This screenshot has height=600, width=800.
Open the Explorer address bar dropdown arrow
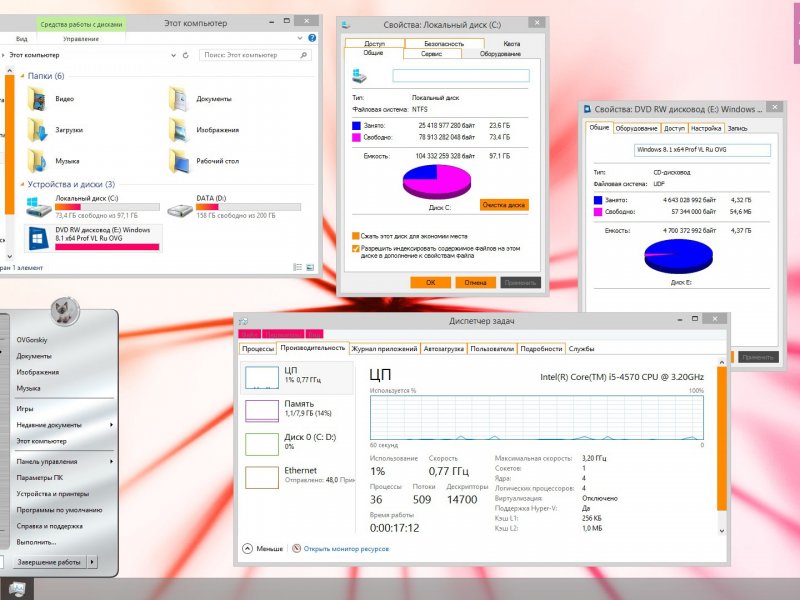(x=173, y=55)
